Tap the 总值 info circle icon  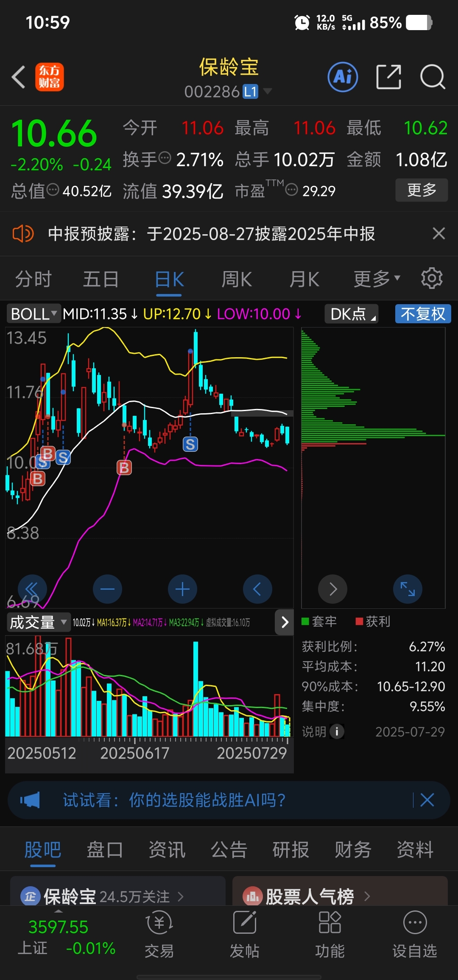53,190
